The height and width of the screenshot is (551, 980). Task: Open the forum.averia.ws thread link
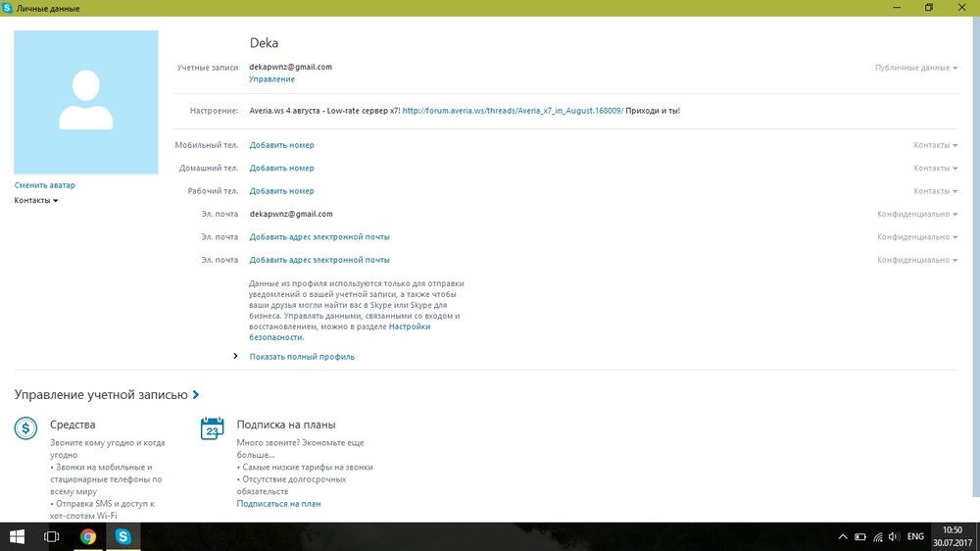point(513,111)
